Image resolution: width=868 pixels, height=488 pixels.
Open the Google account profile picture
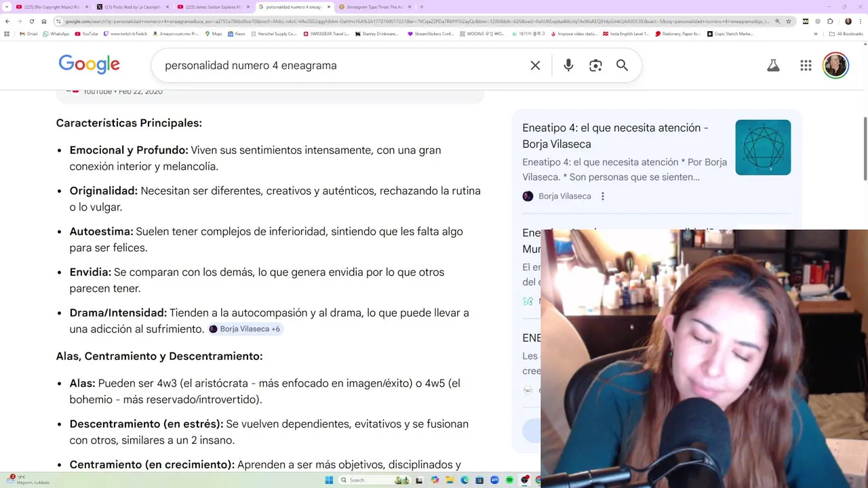(835, 66)
